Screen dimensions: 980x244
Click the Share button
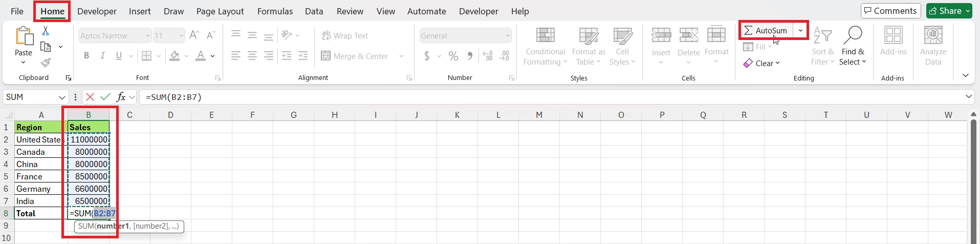tap(949, 11)
